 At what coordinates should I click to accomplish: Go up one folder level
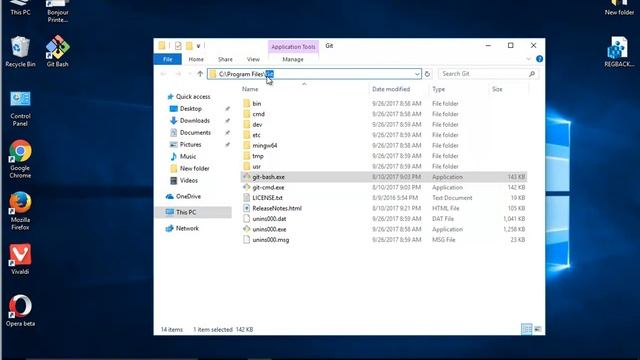(200, 74)
